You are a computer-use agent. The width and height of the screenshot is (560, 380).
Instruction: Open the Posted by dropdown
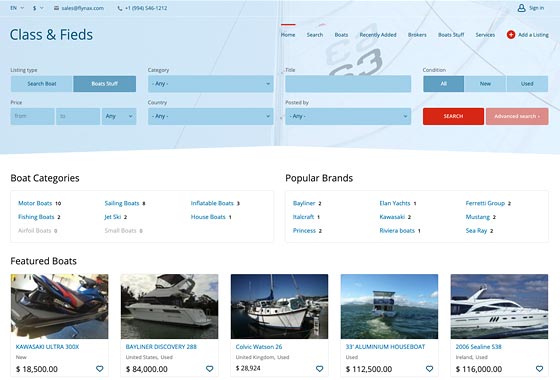pos(348,116)
